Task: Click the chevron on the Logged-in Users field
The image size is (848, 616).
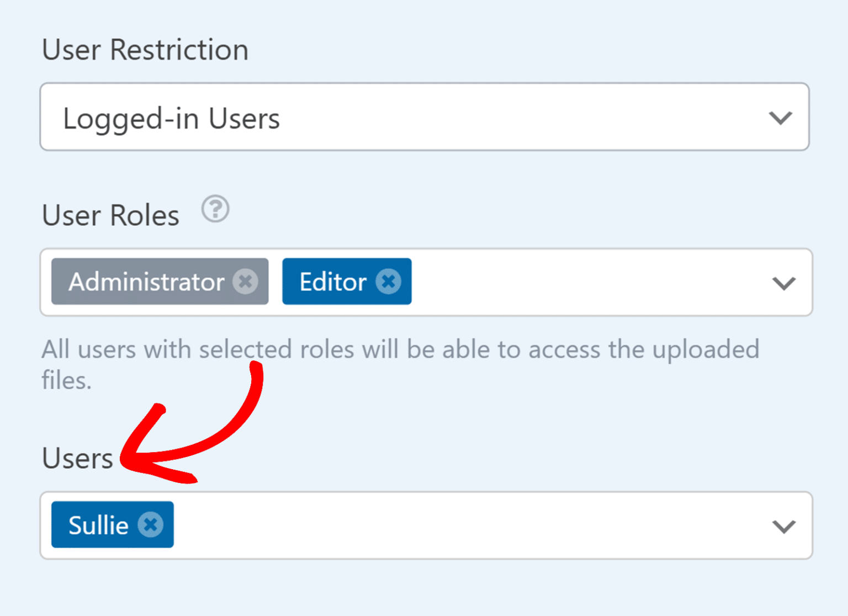Action: point(780,117)
